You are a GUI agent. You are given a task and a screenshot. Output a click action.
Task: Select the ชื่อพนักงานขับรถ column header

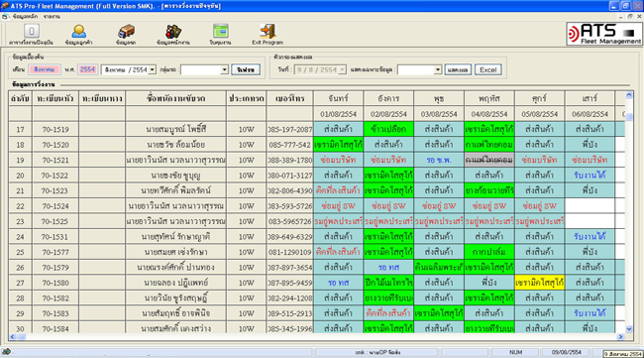[175, 98]
